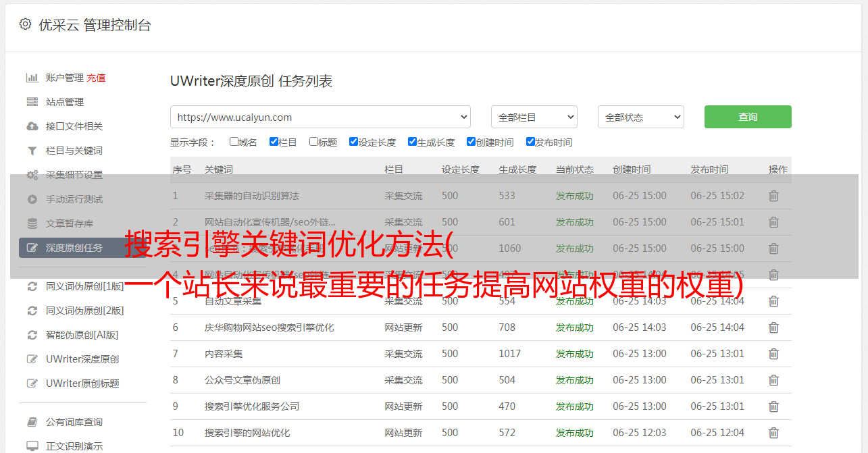Delete task row 2 with trash icon
868x453 pixels.
click(x=774, y=222)
